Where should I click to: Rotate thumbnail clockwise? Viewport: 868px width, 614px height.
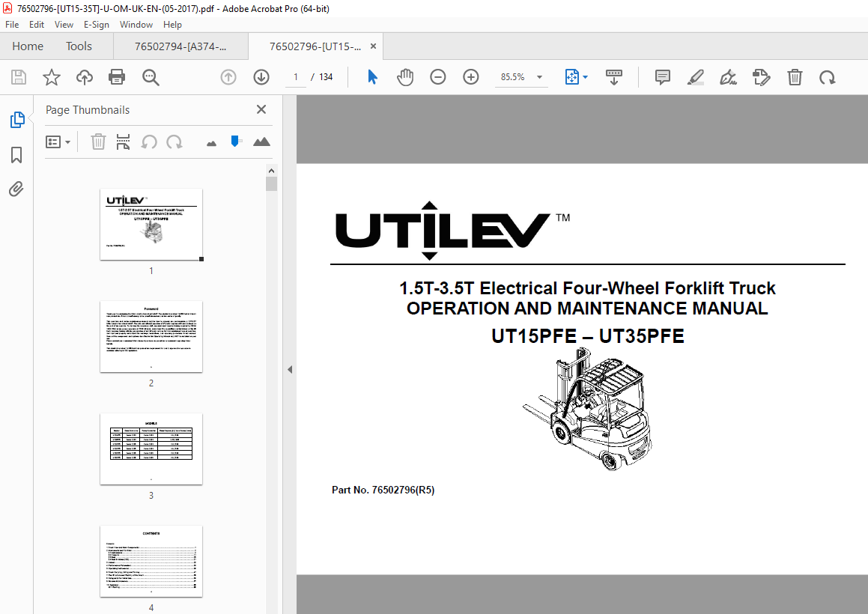point(174,142)
